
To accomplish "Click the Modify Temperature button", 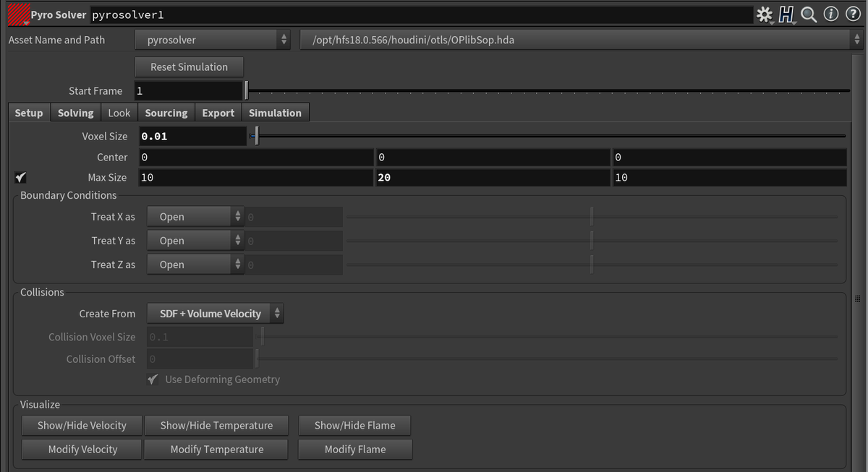I will click(x=216, y=450).
